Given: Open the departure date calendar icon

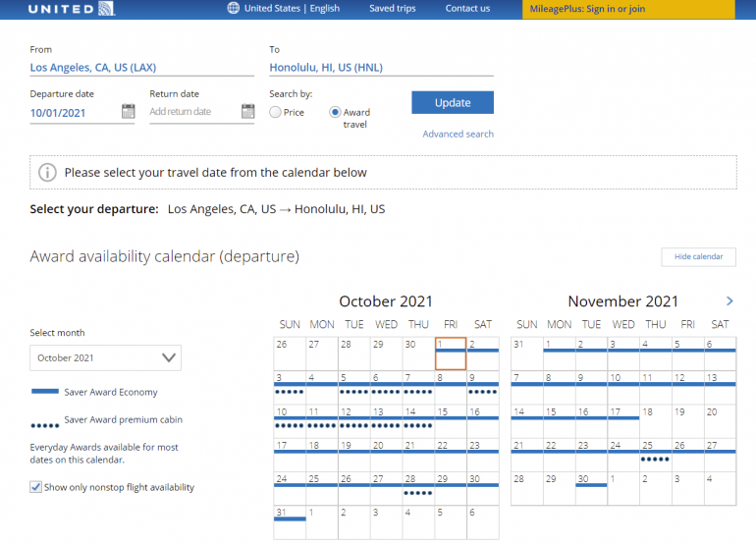Looking at the screenshot, I should [x=128, y=112].
